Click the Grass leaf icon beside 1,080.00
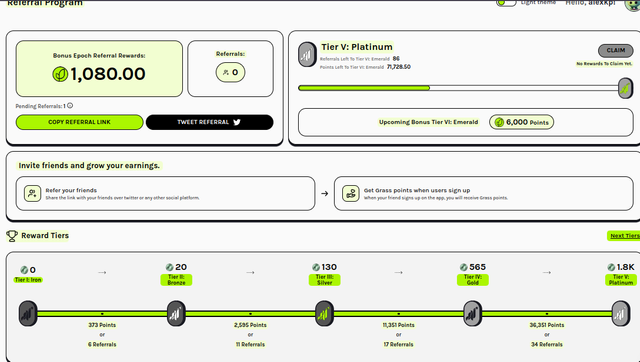The image size is (640, 362). (60, 74)
